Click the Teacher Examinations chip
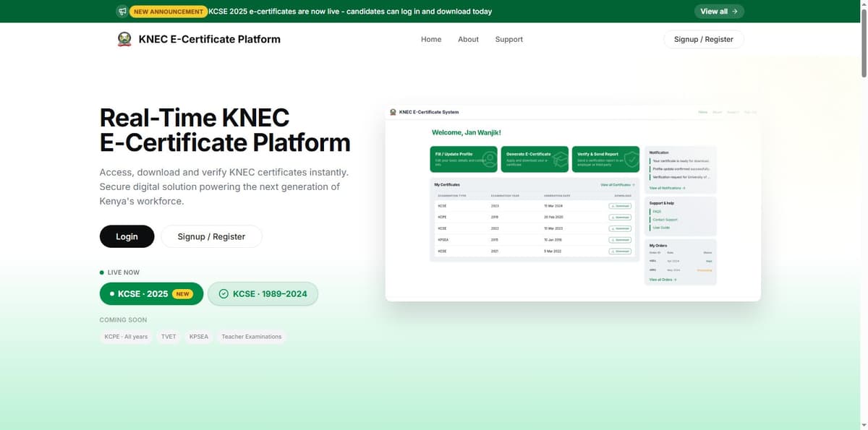The image size is (868, 430). coord(252,337)
